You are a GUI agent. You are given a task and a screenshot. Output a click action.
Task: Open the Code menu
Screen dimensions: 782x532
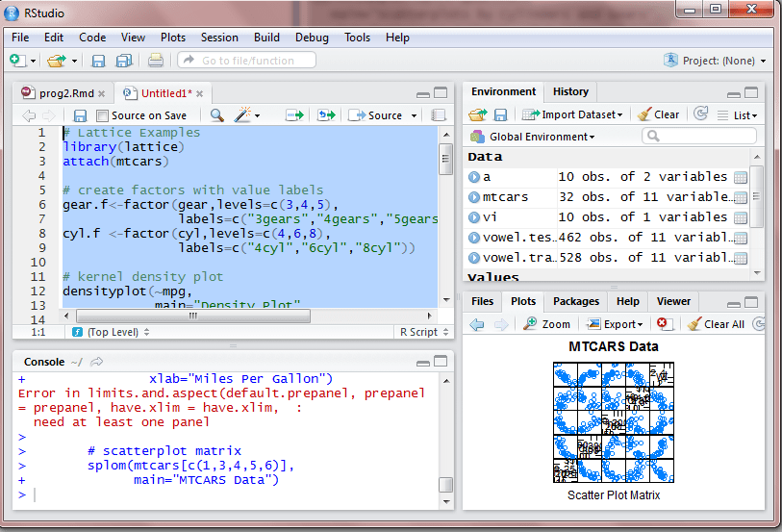(x=92, y=38)
